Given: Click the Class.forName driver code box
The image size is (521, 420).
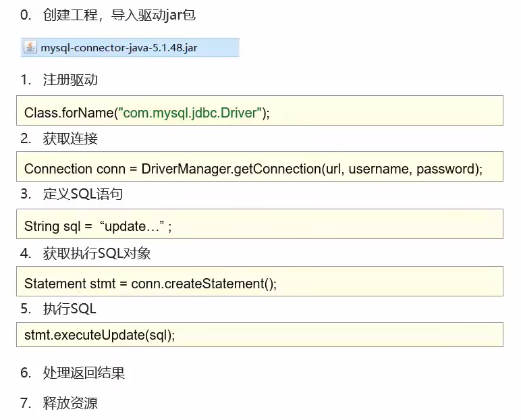Looking at the screenshot, I should tap(260, 111).
